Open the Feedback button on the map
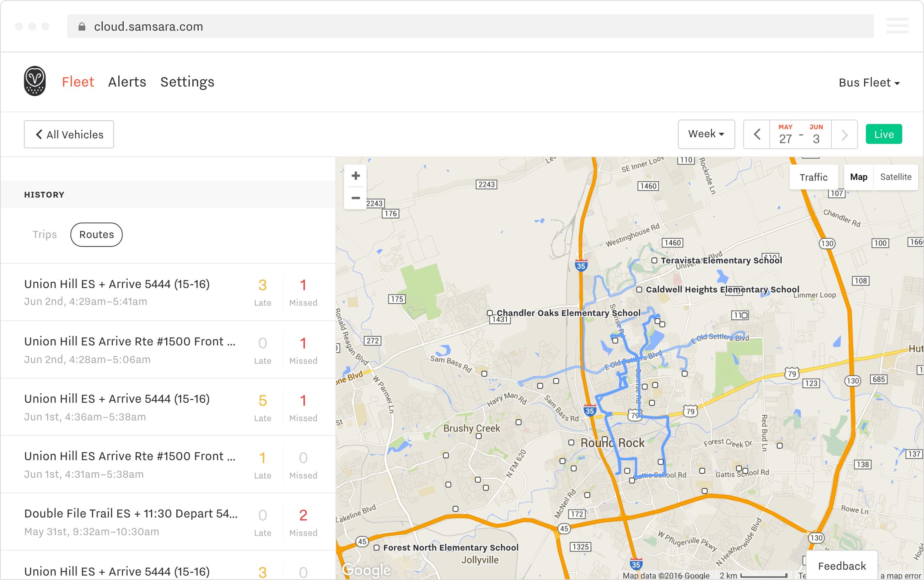 tap(842, 566)
